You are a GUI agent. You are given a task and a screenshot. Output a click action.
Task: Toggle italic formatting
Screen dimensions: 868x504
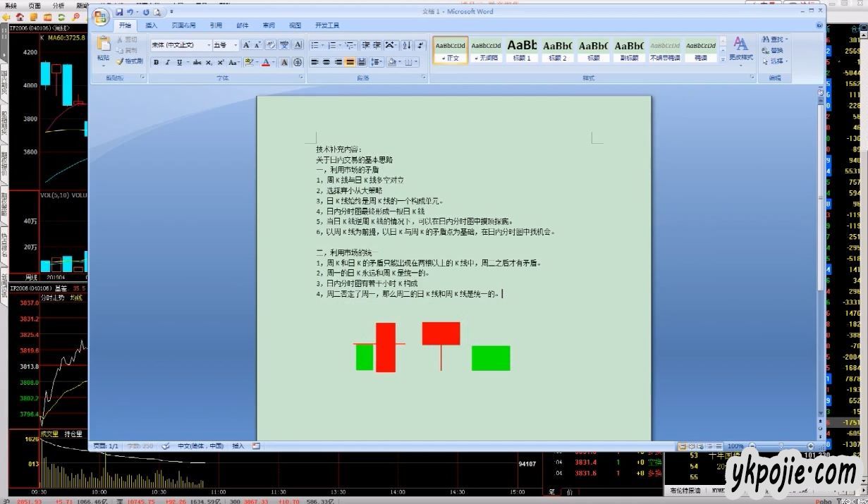tap(168, 63)
